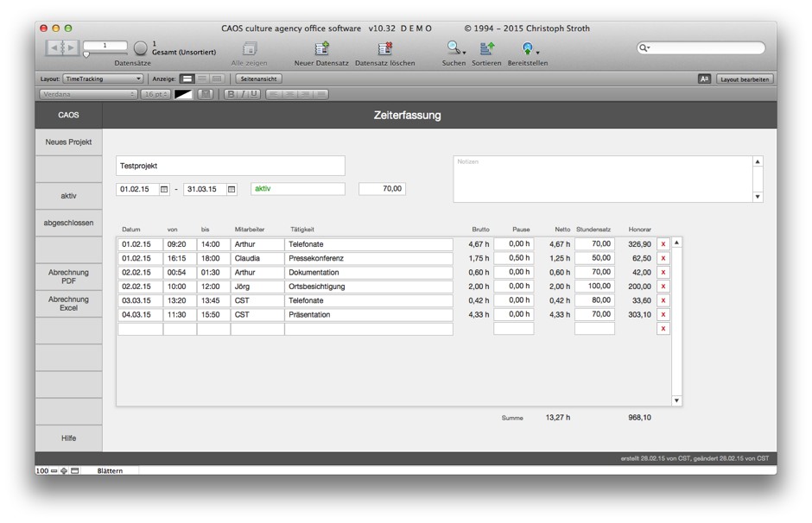Click the Jörg employee cell
Viewport: 812px width, 523px height.
coord(257,286)
